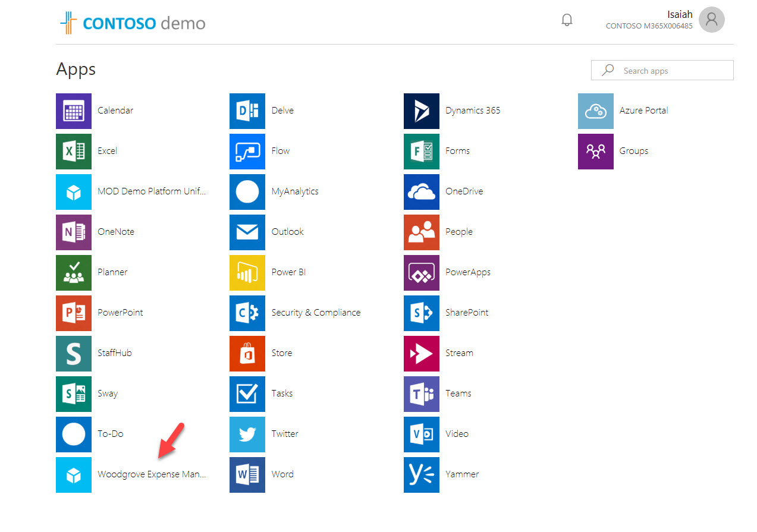757x532 pixels.
Task: Click the Teams text label
Action: pyautogui.click(x=458, y=394)
